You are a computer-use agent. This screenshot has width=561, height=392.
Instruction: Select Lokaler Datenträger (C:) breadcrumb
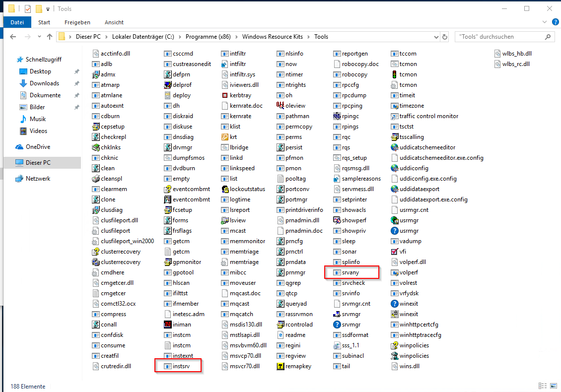[x=143, y=37]
